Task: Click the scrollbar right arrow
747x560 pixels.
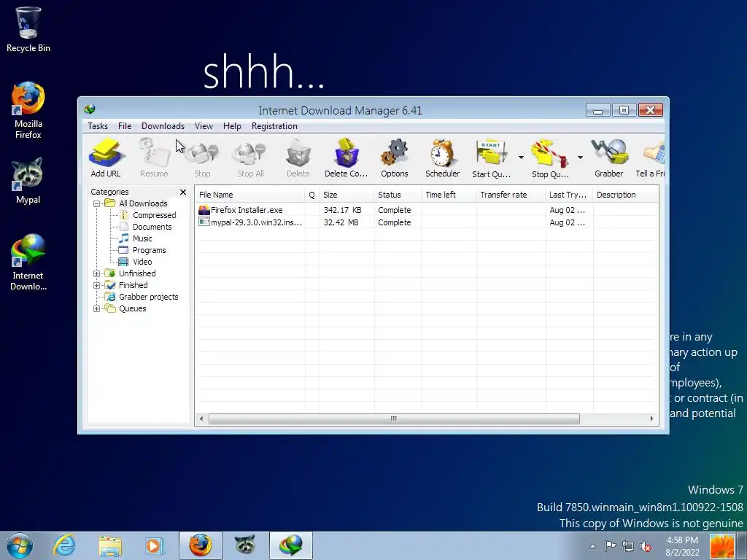Action: [651, 419]
